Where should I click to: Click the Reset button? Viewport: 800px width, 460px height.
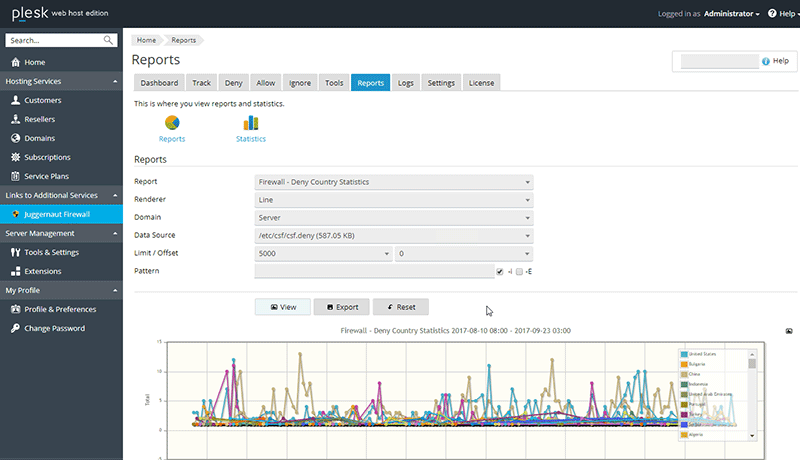coord(401,307)
